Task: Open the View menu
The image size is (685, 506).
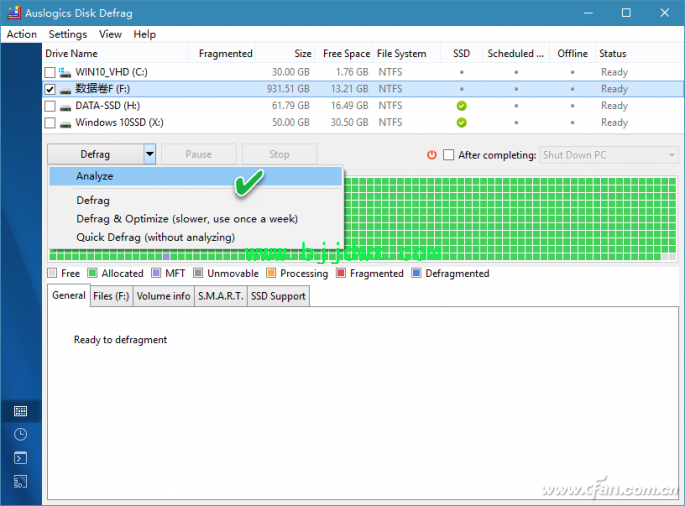Action: 110,34
